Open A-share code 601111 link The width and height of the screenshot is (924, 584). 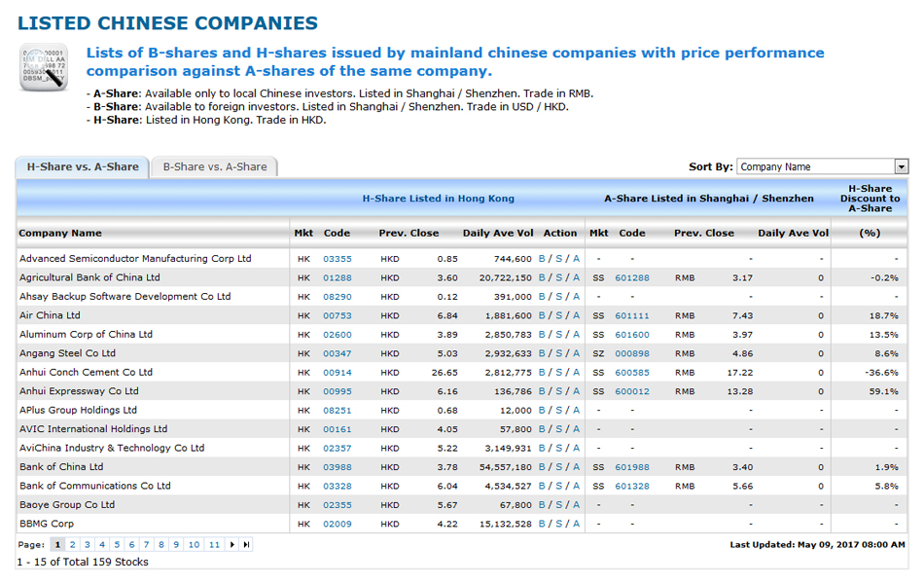pyautogui.click(x=632, y=315)
